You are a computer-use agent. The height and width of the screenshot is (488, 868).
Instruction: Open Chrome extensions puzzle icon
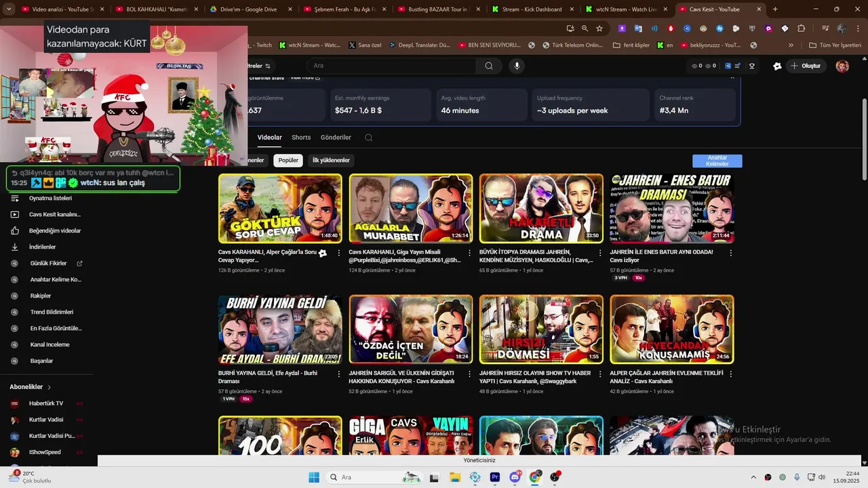[801, 28]
